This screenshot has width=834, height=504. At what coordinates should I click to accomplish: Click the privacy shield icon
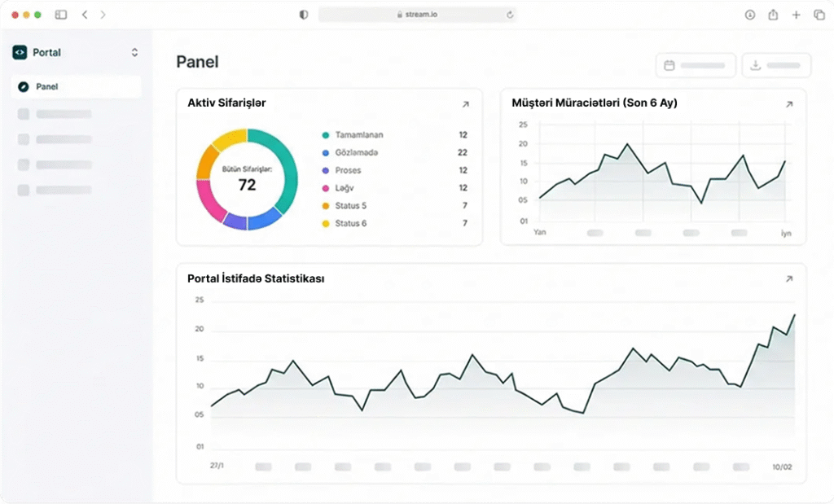(304, 15)
